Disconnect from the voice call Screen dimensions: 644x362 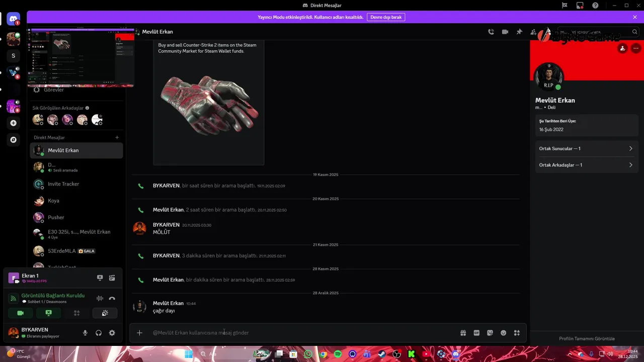[x=112, y=298]
